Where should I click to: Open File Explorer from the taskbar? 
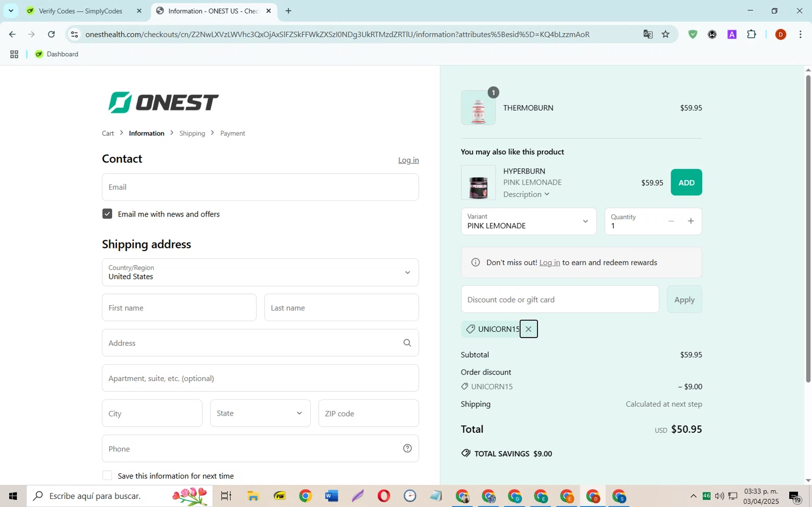(253, 496)
